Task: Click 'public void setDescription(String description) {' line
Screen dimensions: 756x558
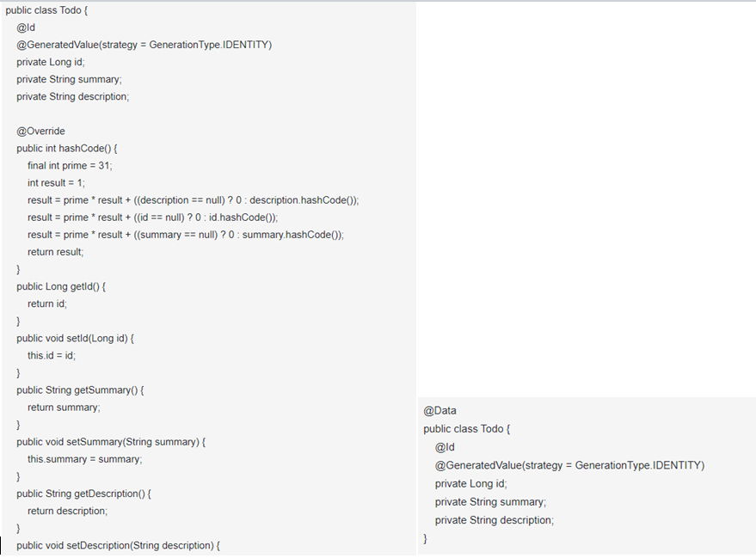Action: tap(118, 545)
